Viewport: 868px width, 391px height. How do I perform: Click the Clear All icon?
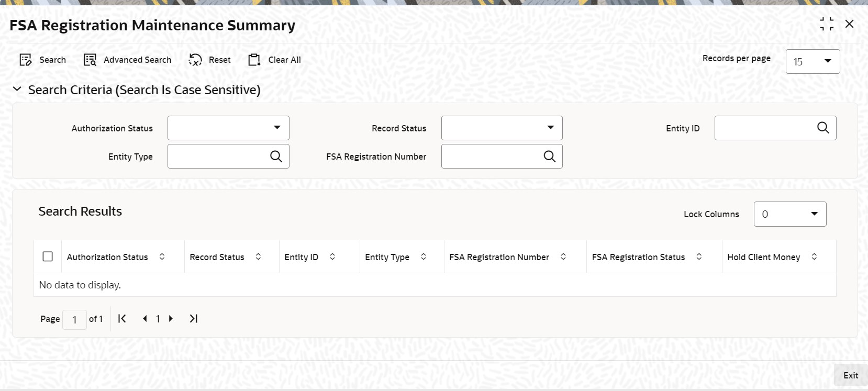click(254, 60)
